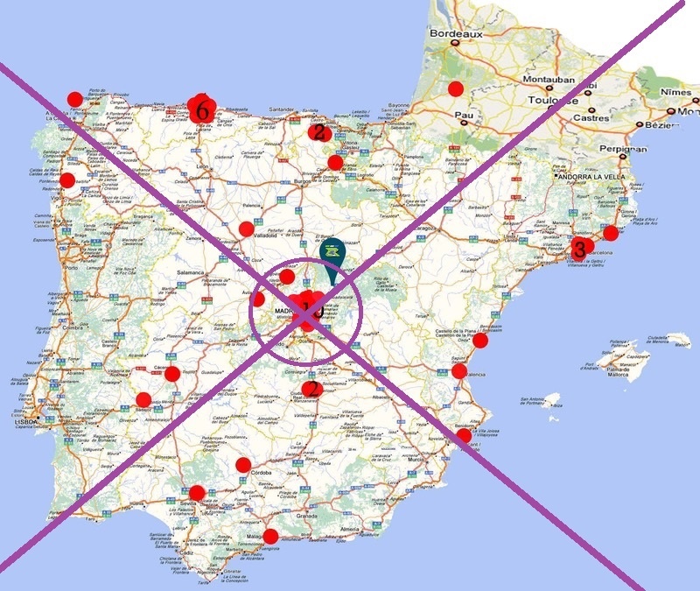The height and width of the screenshot is (591, 700).
Task: Select the red marker in France above Pau
Action: [x=456, y=88]
